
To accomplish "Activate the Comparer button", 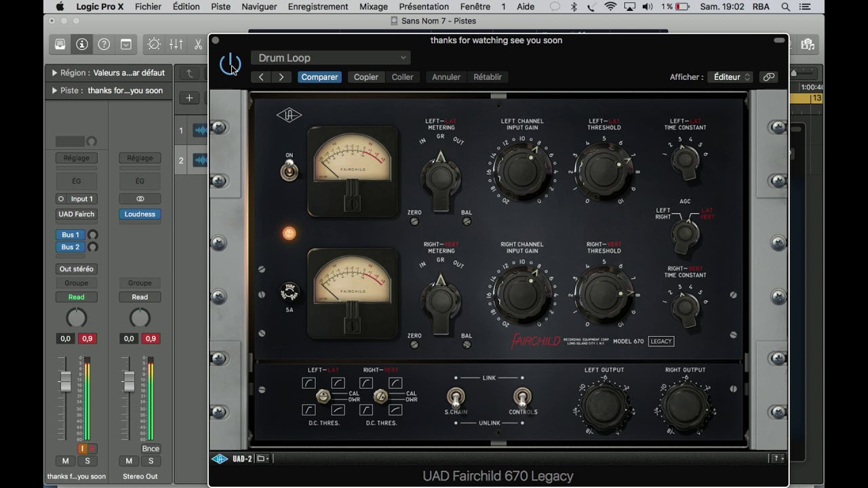I will pos(319,77).
